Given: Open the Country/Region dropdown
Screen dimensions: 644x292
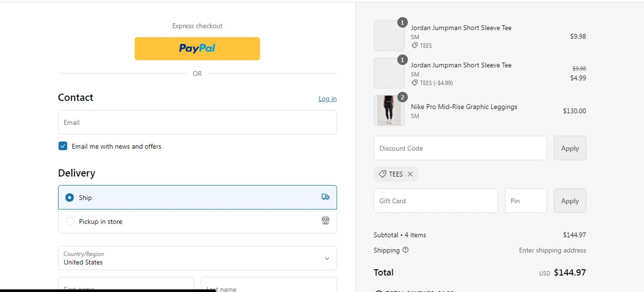Looking at the screenshot, I should click(197, 258).
